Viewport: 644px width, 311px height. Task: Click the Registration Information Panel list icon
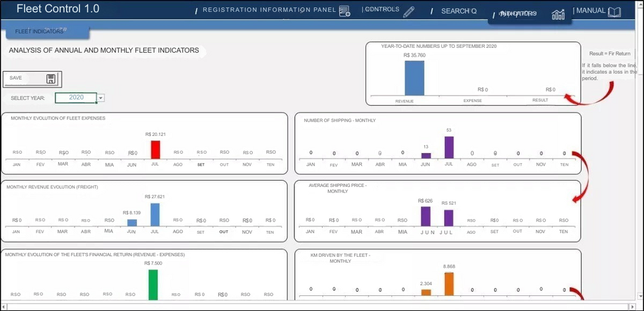point(345,11)
